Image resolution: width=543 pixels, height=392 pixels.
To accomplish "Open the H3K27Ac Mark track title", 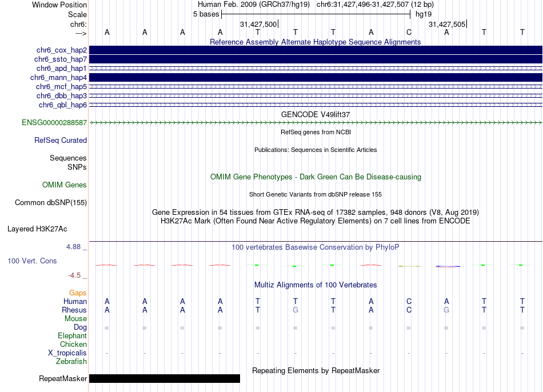I will tap(316, 221).
